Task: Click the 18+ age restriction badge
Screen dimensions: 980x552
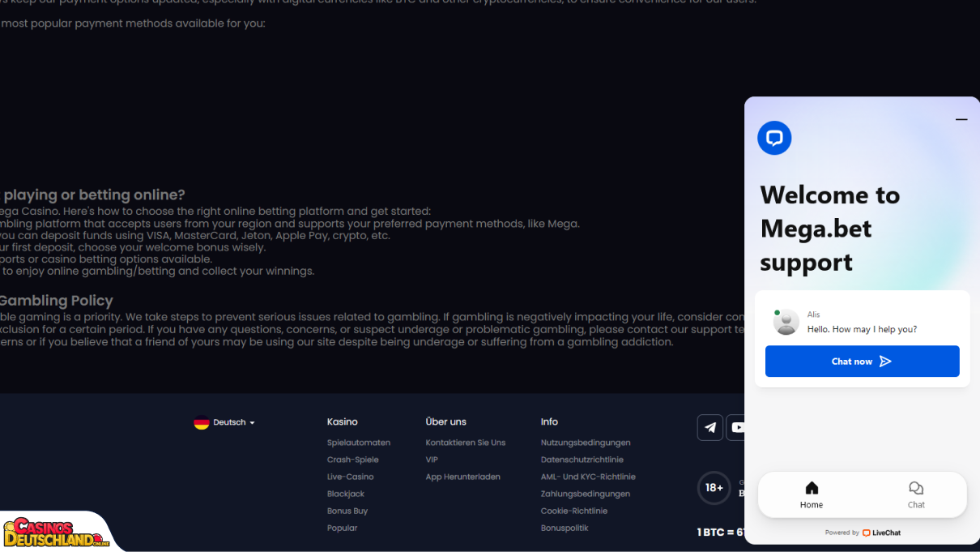Action: pos(714,488)
